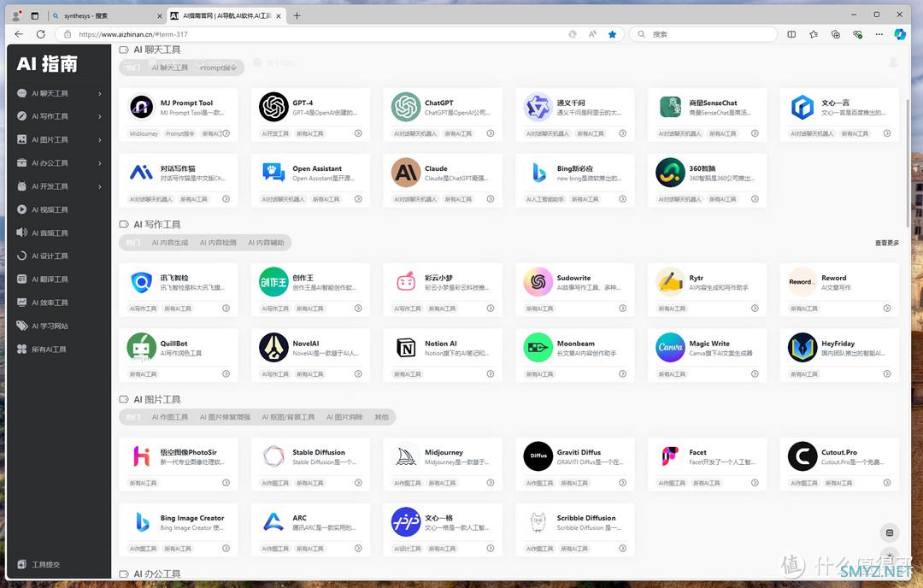Select the Graviti Diffus icon
Viewport: 923px width, 588px height.
[538, 456]
